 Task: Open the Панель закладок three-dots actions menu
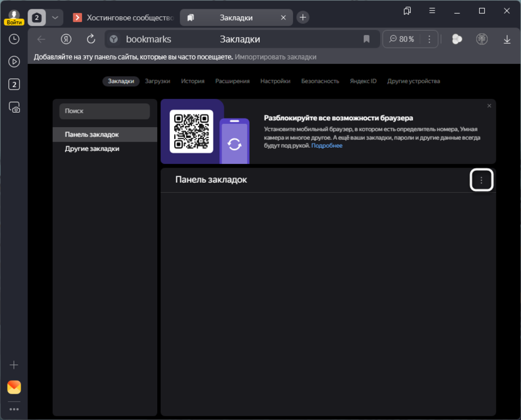481,180
